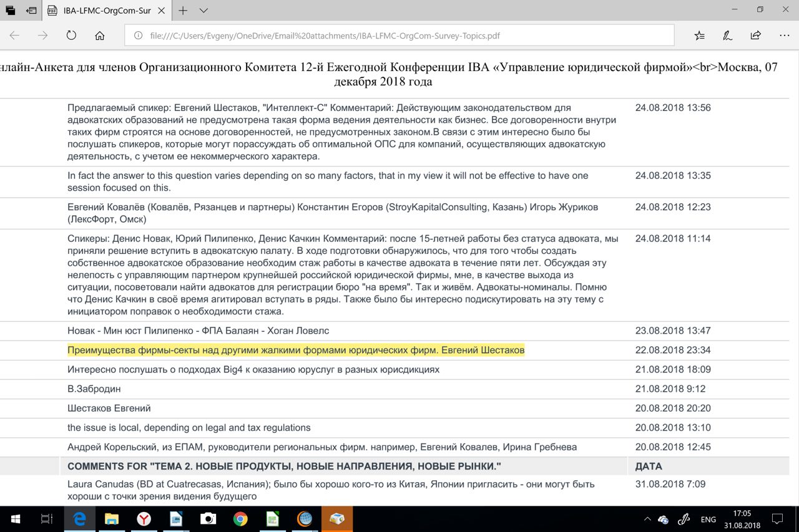Click the "Спикеры: Денис Новак" comment
The width and height of the screenshot is (799, 532).
pos(343,274)
